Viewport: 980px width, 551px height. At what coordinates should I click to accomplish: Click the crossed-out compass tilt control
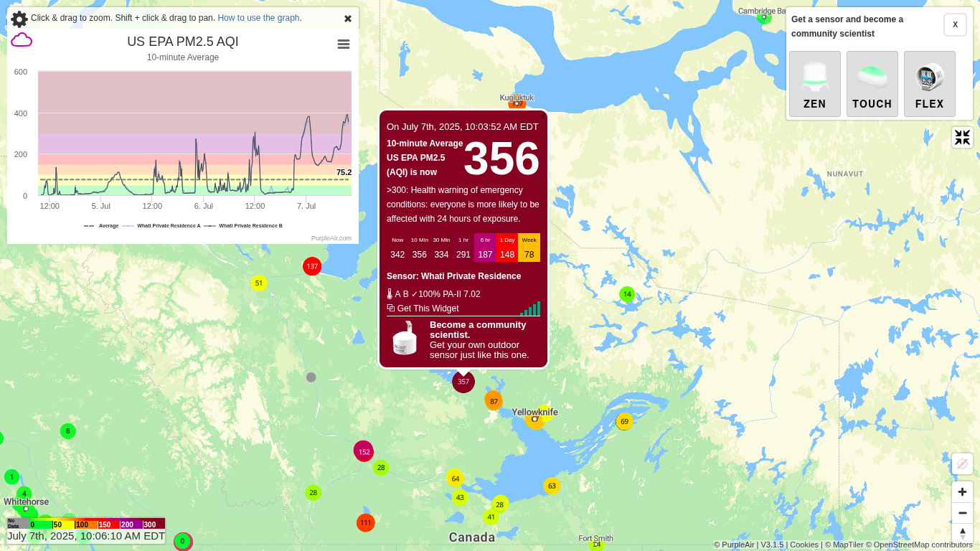(963, 464)
